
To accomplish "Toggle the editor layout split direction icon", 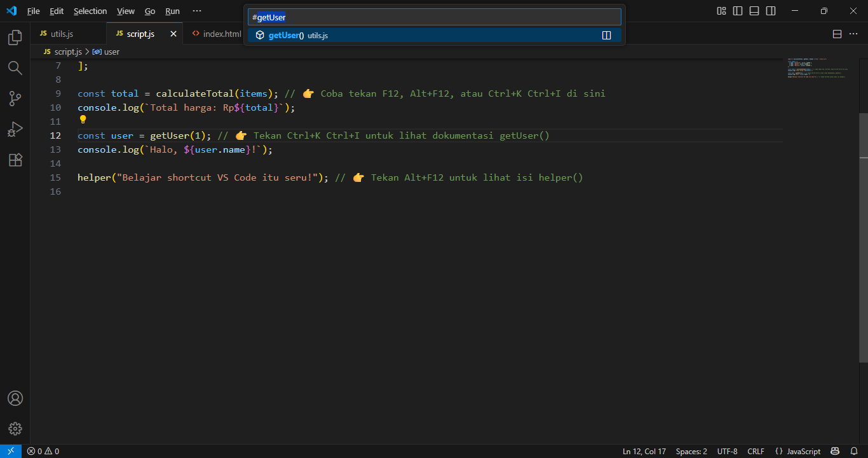I will tap(837, 34).
